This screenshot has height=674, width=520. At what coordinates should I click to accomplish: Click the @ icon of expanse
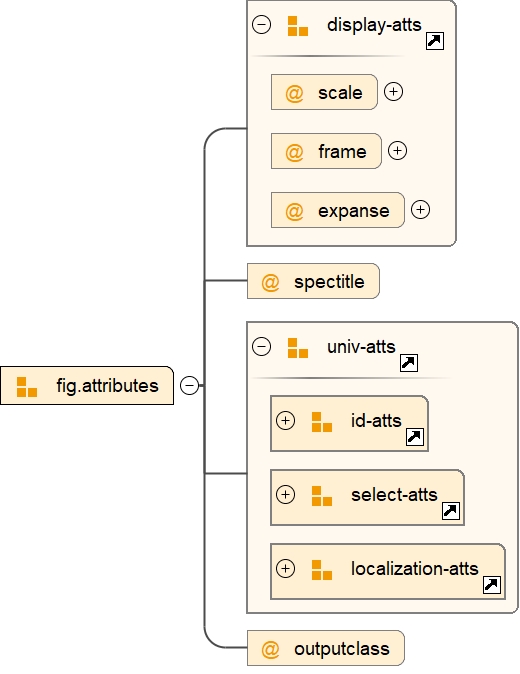294,211
